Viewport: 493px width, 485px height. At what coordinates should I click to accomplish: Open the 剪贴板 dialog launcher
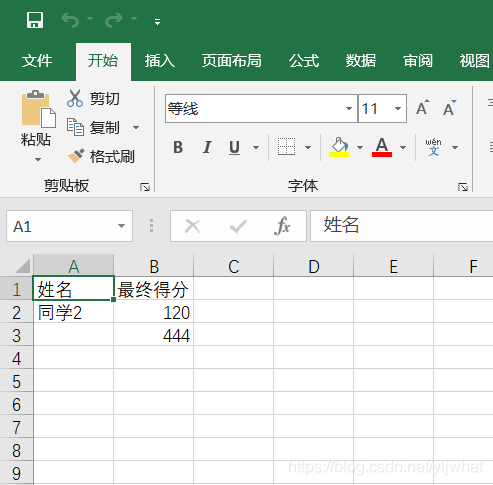[145, 187]
